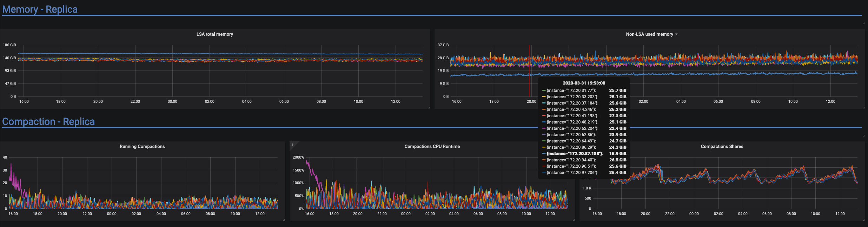Click tooltip timestamp 2020-03-31 19:53:00
This screenshot has height=227, width=868.
(x=584, y=83)
